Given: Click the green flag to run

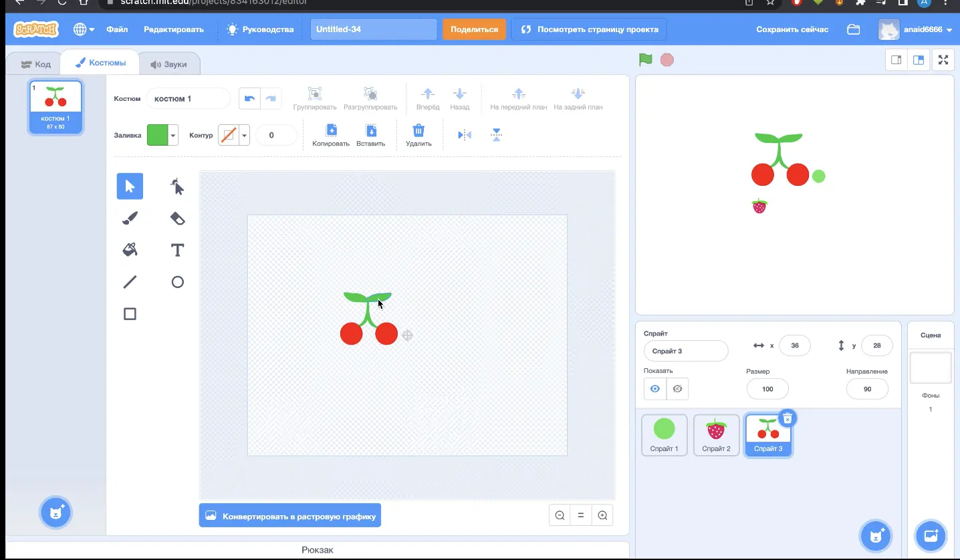Looking at the screenshot, I should point(645,59).
